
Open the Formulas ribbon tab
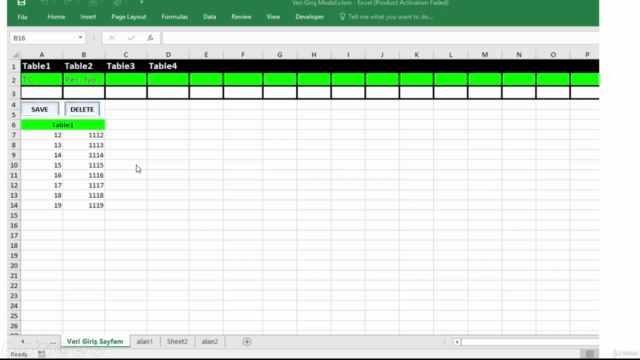tap(175, 17)
